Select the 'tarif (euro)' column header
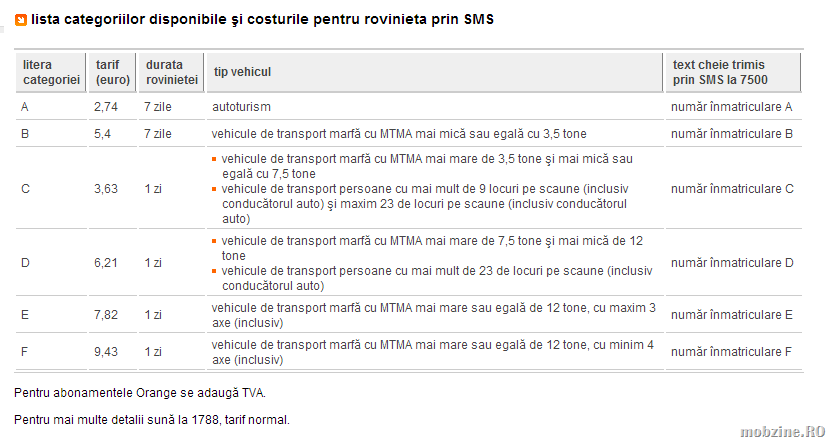This screenshot has width=831, height=443. 112,72
